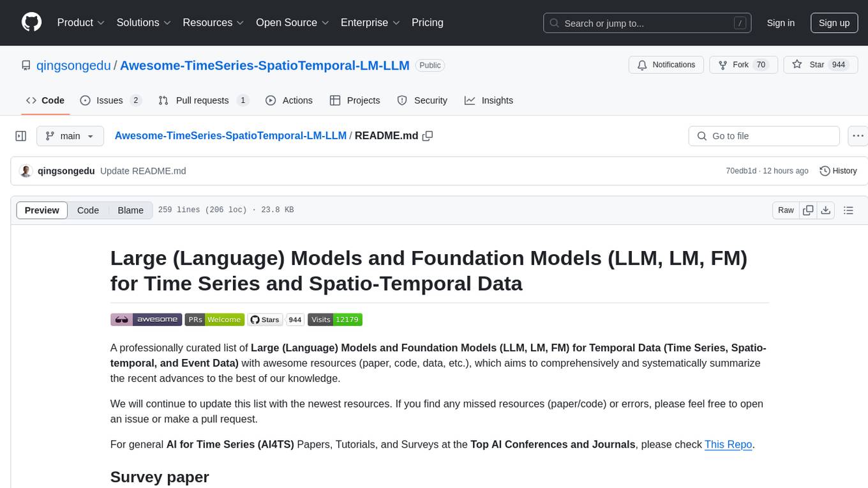Click the awesome badge
Screen dimensions: 868x488
tap(146, 319)
